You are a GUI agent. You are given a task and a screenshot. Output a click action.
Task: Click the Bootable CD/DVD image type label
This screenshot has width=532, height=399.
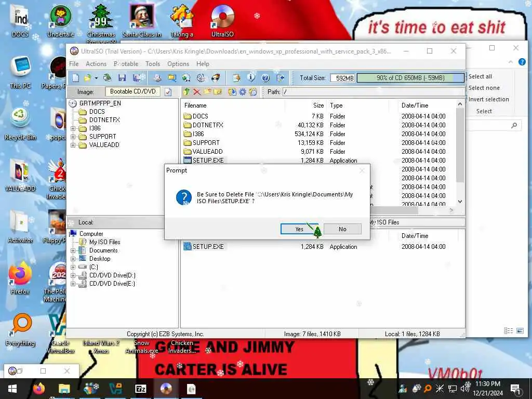(x=132, y=91)
